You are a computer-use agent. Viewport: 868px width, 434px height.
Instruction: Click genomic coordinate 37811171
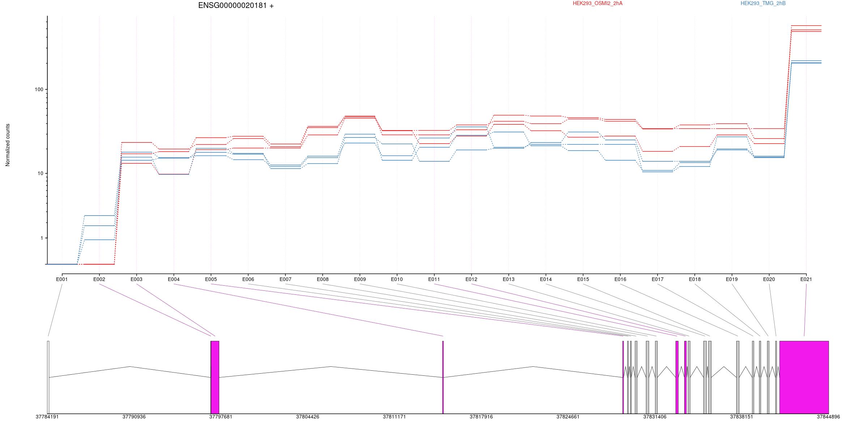pyautogui.click(x=394, y=417)
